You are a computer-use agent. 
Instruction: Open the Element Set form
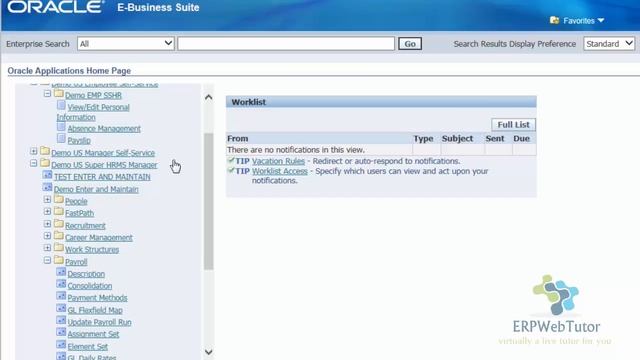tap(88, 347)
